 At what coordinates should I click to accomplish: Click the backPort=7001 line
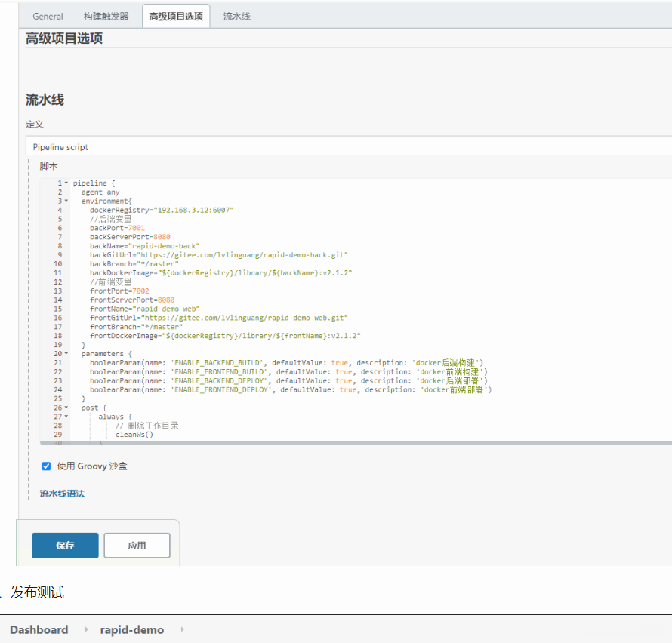coord(117,228)
